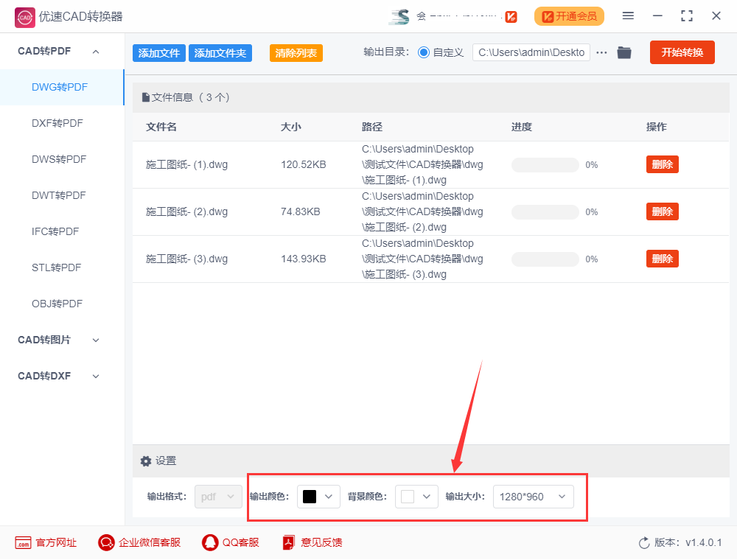
Task: Click the 120.52KB size cell
Action: point(303,165)
